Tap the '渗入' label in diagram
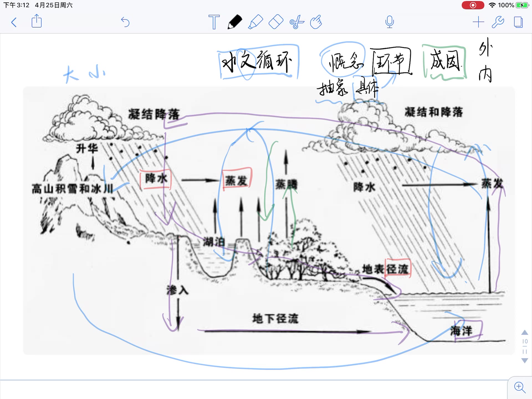The height and width of the screenshot is (399, 532). pyautogui.click(x=178, y=290)
